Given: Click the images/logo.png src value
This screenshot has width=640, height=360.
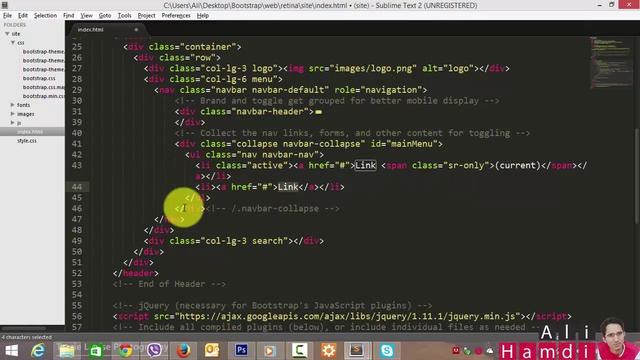Looking at the screenshot, I should tap(373, 68).
